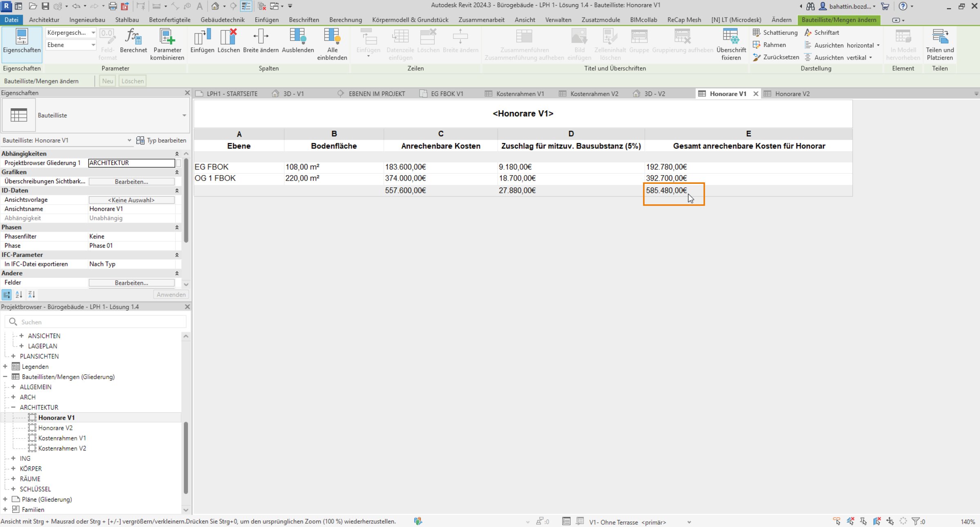Click Bearbeiten for Überschreibungen Sichtbarkeit
980x527 pixels.
tap(132, 181)
